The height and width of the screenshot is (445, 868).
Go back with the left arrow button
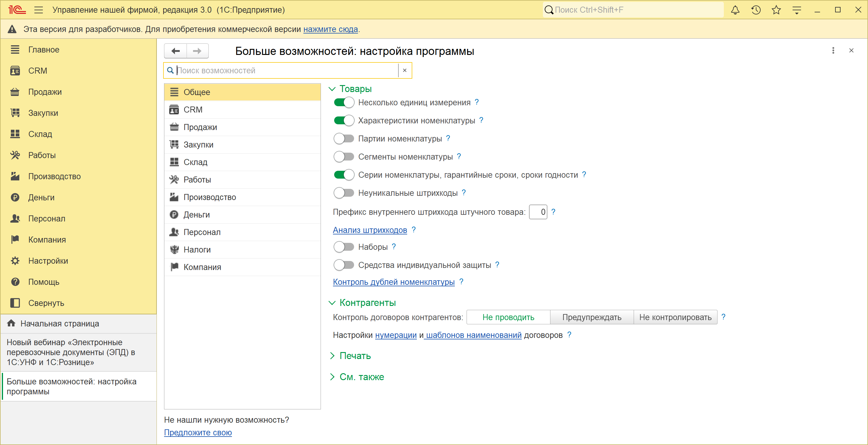point(176,51)
